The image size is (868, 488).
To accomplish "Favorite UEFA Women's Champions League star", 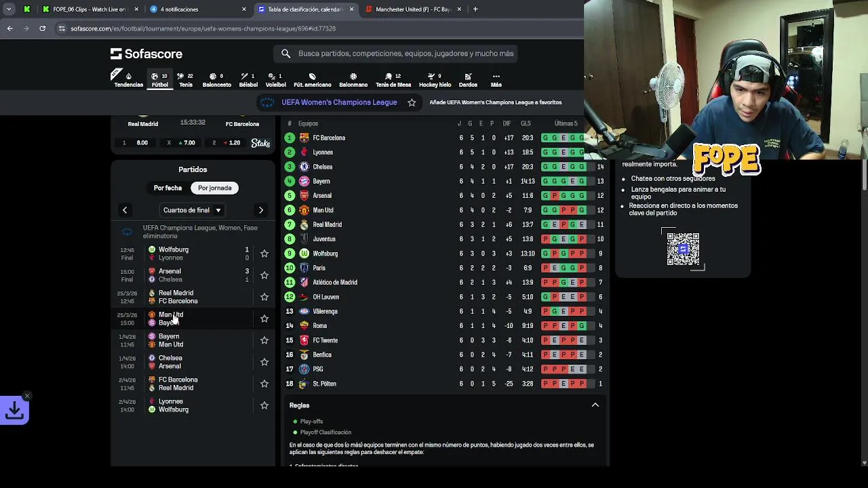I will [412, 102].
